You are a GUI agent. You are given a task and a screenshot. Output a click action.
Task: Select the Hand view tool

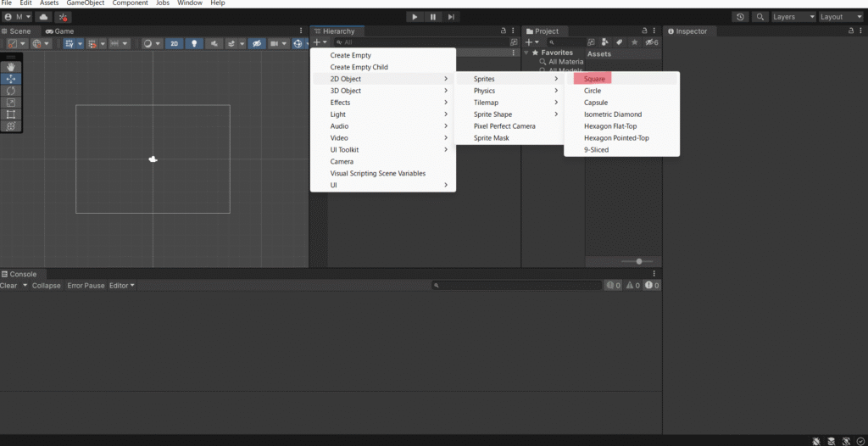[x=11, y=67]
